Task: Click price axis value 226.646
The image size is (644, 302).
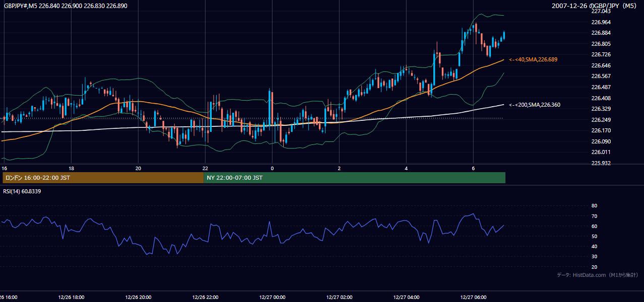Action: [x=601, y=65]
